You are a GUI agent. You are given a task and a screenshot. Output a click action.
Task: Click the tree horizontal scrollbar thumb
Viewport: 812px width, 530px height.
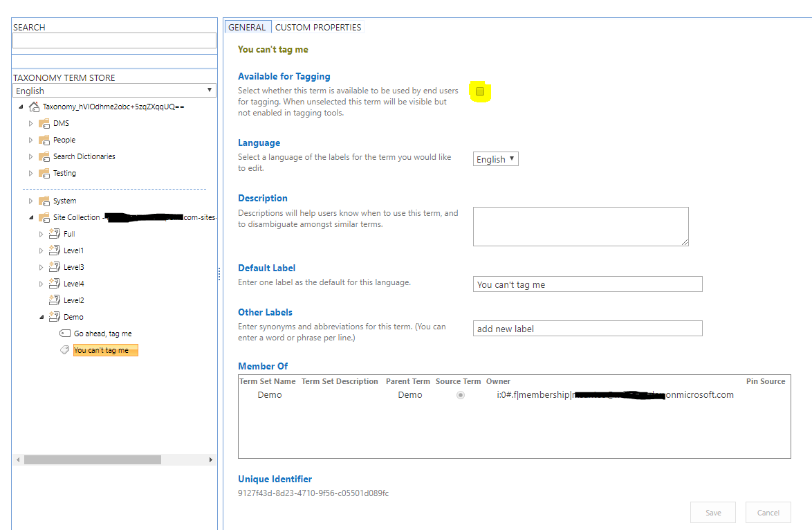tap(93, 459)
